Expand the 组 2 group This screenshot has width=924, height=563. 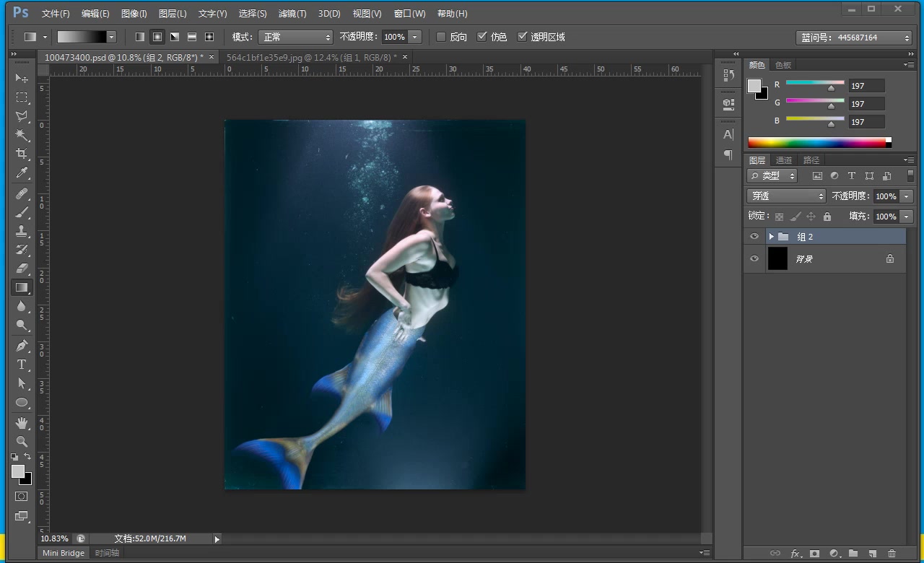[771, 237]
